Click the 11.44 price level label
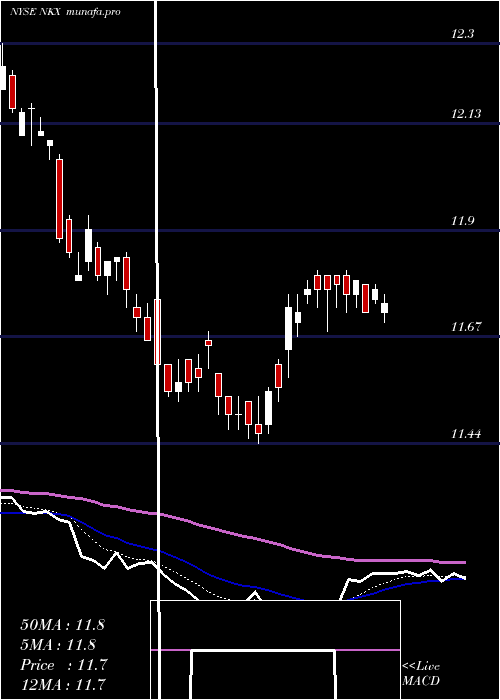The height and width of the screenshot is (700, 500). pyautogui.click(x=466, y=433)
